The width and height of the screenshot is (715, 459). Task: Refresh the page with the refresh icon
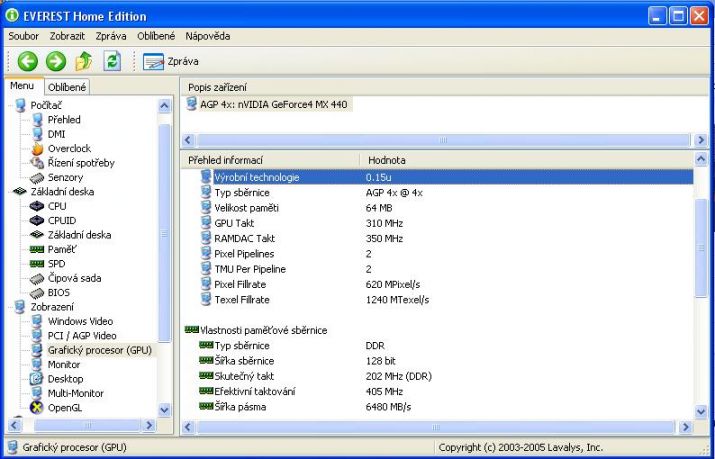tap(112, 61)
